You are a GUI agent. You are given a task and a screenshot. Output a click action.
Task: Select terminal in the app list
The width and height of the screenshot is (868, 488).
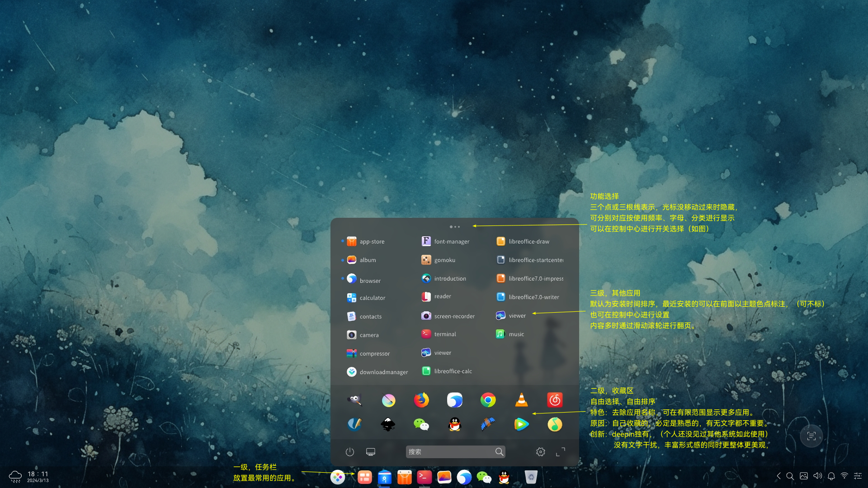(x=439, y=334)
